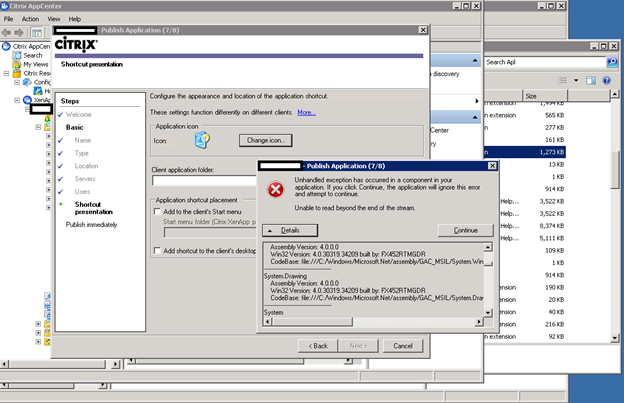Screen dimensions: 624x403
Task: Click the show/hide console tree toolbar icon
Action: (x=37, y=33)
